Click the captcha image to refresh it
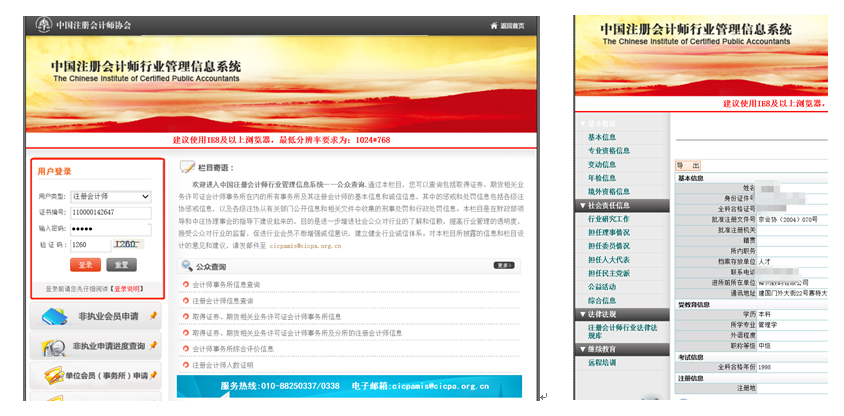The height and width of the screenshot is (416, 844). point(129,244)
